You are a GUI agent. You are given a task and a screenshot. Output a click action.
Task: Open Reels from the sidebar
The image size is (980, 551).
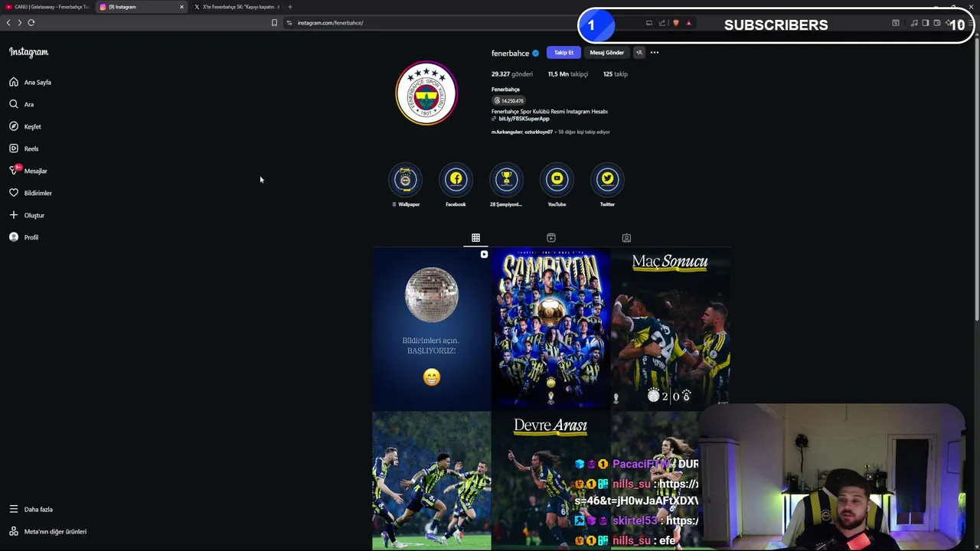24,148
